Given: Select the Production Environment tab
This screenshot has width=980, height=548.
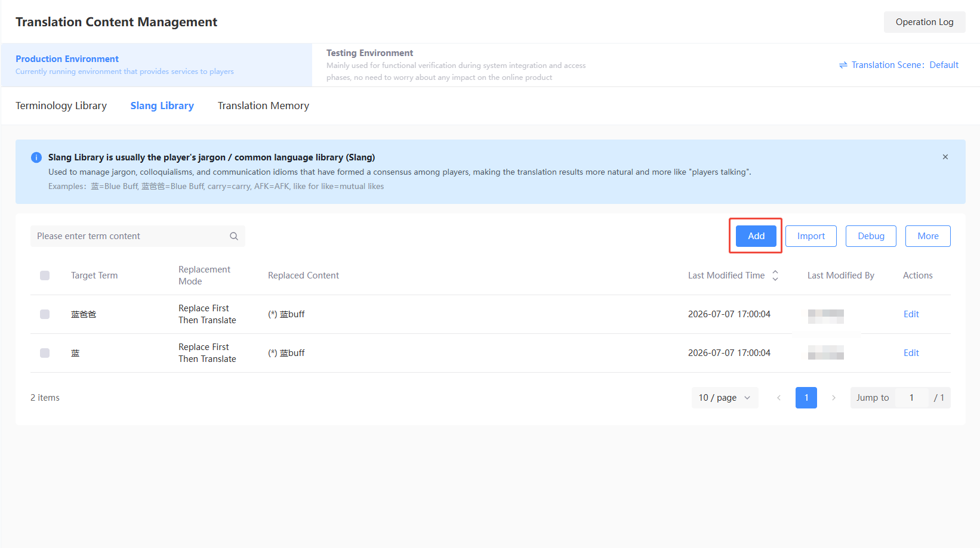Looking at the screenshot, I should click(156, 65).
